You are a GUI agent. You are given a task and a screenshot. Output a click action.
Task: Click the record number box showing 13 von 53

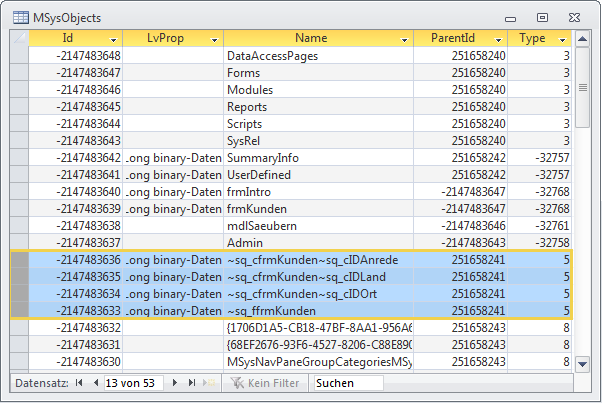(x=136, y=383)
